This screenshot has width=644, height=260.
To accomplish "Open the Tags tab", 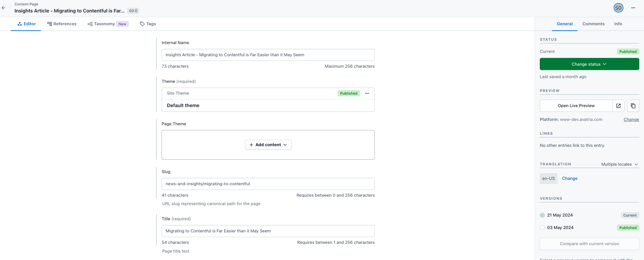I will 148,24.
